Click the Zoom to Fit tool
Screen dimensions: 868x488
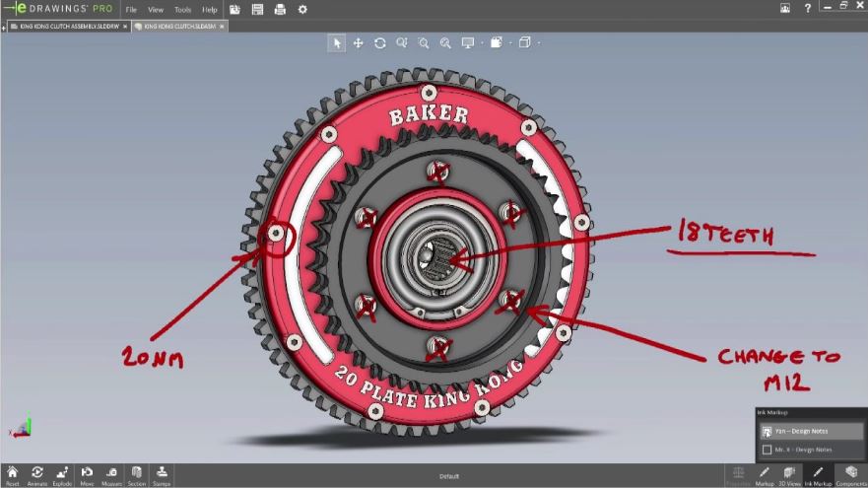(x=445, y=42)
